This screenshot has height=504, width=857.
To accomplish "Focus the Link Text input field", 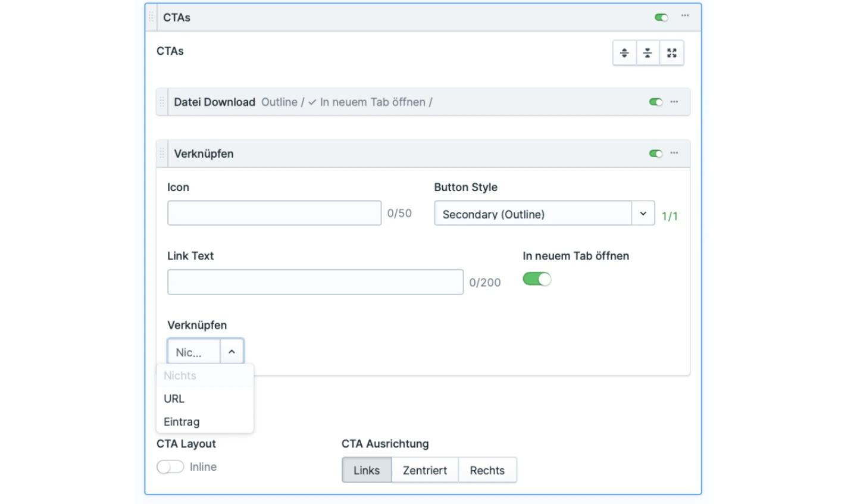I will 315,282.
